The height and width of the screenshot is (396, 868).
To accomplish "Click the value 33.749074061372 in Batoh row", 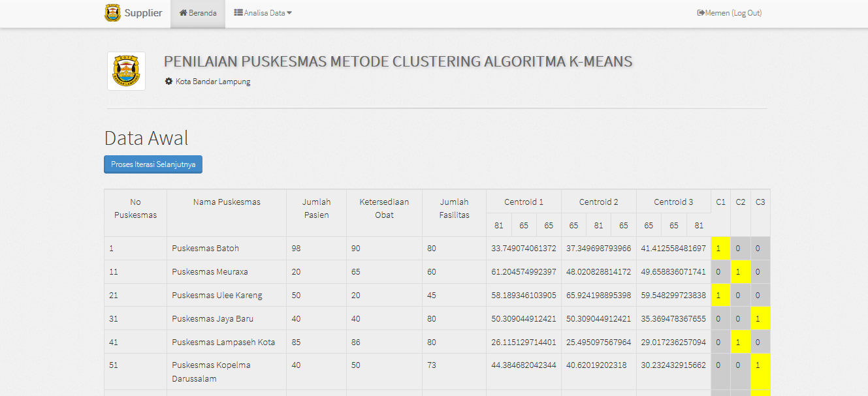I will pyautogui.click(x=524, y=249).
